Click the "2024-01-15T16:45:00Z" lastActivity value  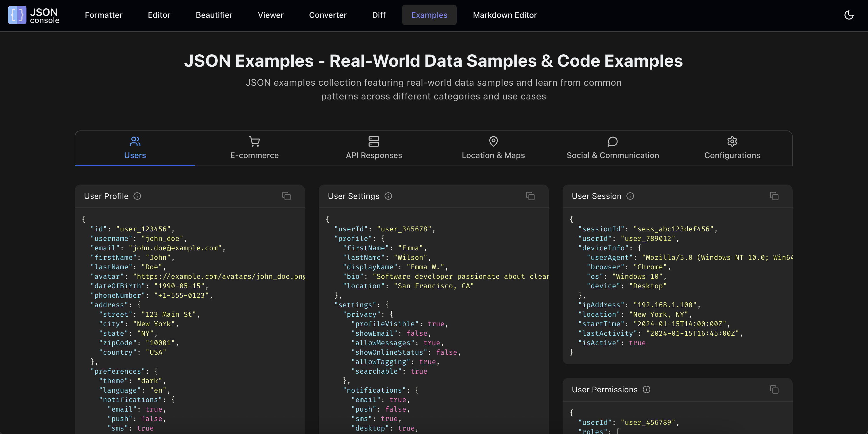tap(693, 333)
